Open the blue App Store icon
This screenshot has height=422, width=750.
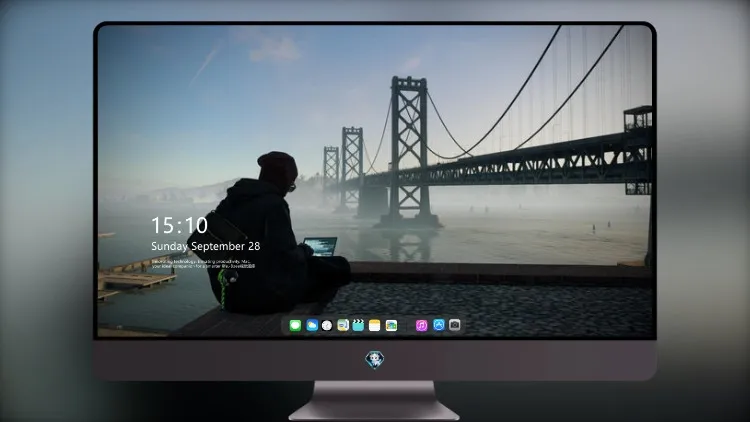(439, 325)
